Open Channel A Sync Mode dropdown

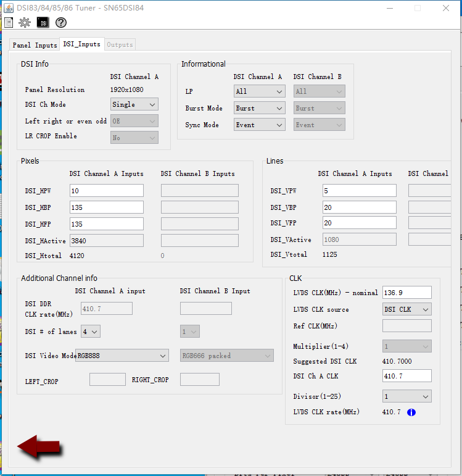[259, 125]
